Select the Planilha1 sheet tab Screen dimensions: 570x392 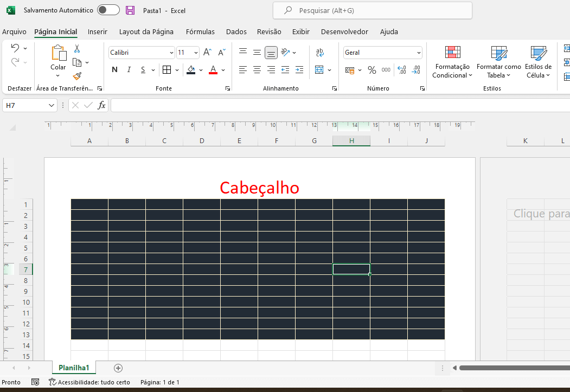[74, 368]
